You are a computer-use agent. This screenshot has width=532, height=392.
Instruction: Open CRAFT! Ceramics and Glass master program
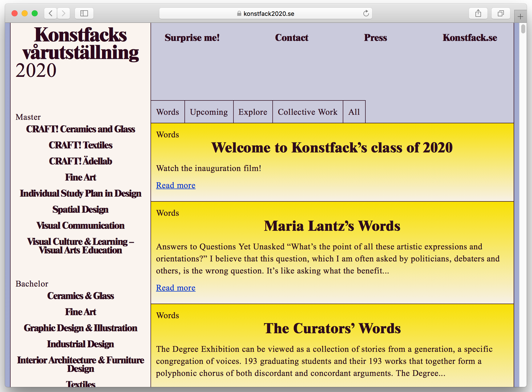point(80,129)
